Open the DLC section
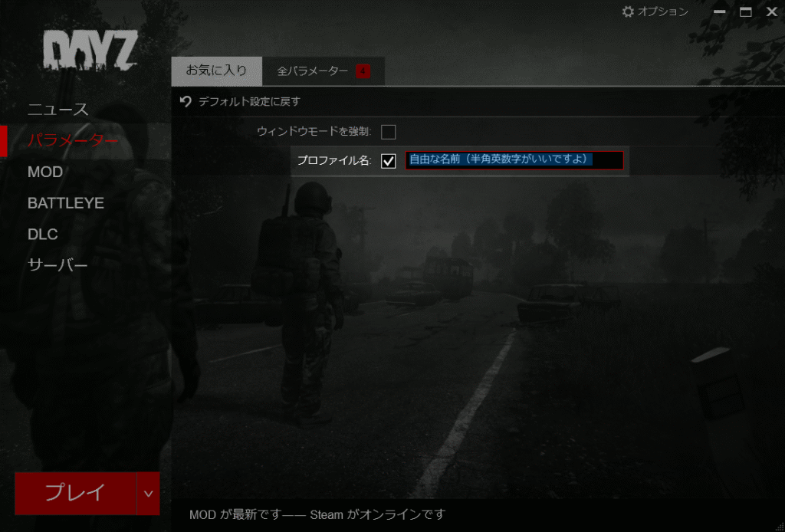 43,235
